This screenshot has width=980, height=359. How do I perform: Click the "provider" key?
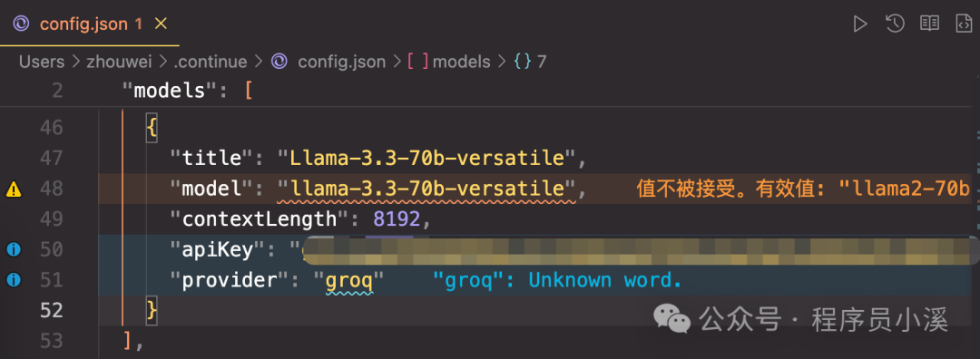[x=230, y=280]
